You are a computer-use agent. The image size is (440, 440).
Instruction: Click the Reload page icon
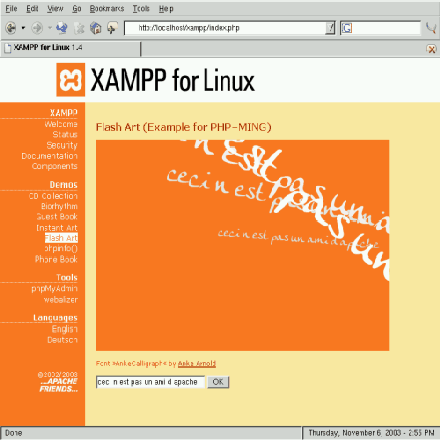[x=62, y=28]
